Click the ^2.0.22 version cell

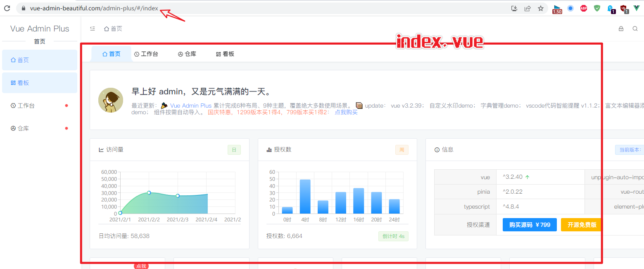(x=540, y=192)
